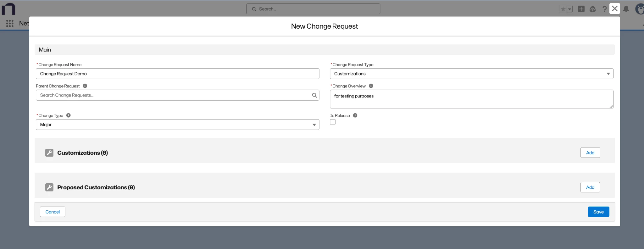Click the Main section header

coord(325,50)
